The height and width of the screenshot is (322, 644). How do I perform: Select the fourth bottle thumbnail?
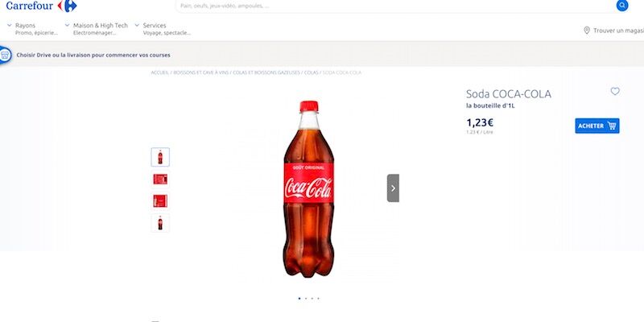[160, 223]
